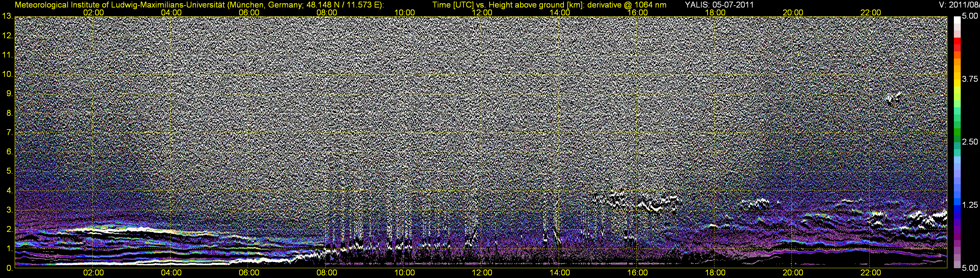Pick the 5 km height axis label
The height and width of the screenshot is (278, 980).
(x=9, y=171)
